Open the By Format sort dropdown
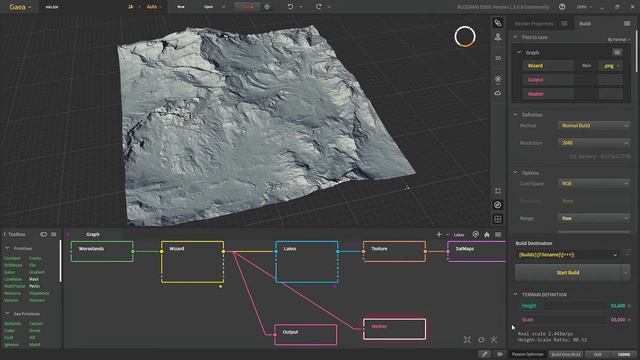Viewport: 640px width, 360px height. point(619,40)
